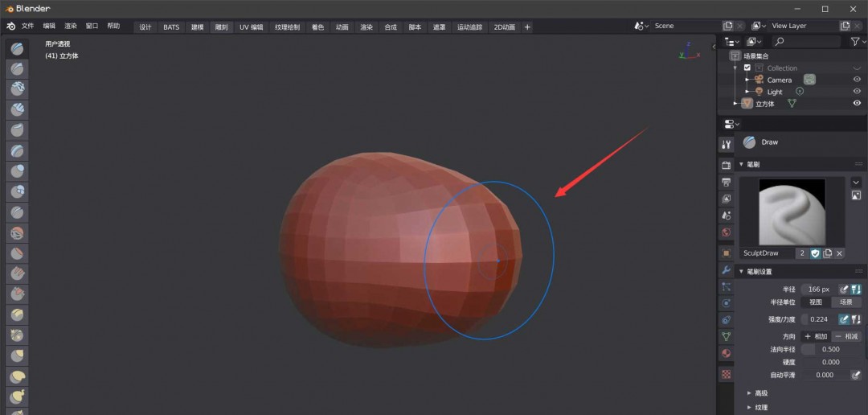Select the Draw sculpt brush tool
The width and height of the screenshot is (868, 415).
tap(17, 48)
